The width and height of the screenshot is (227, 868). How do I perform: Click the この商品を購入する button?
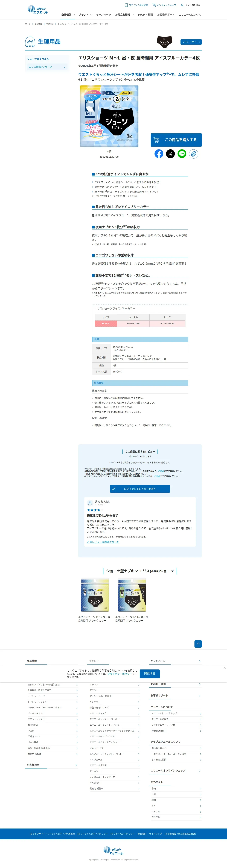(x=176, y=140)
